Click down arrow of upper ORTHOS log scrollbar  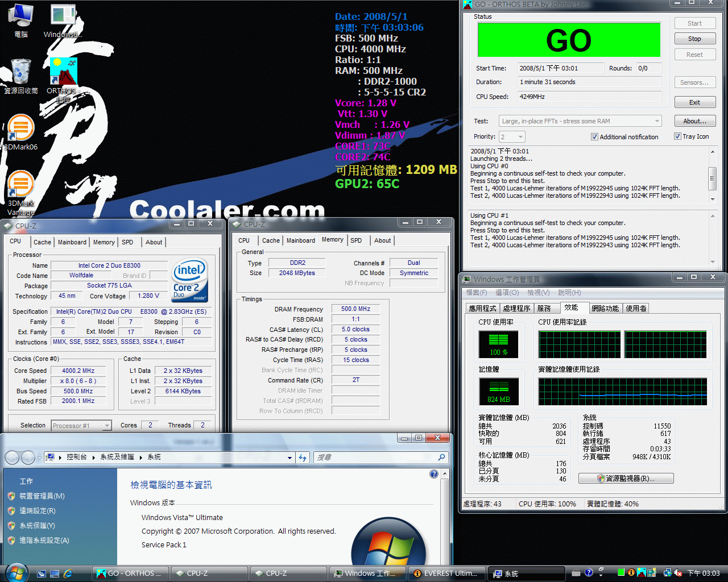(712, 199)
